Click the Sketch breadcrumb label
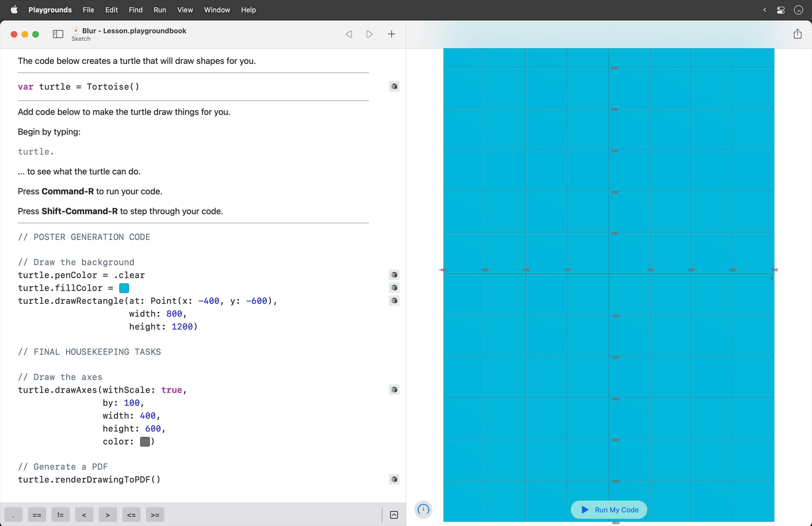 coord(81,38)
